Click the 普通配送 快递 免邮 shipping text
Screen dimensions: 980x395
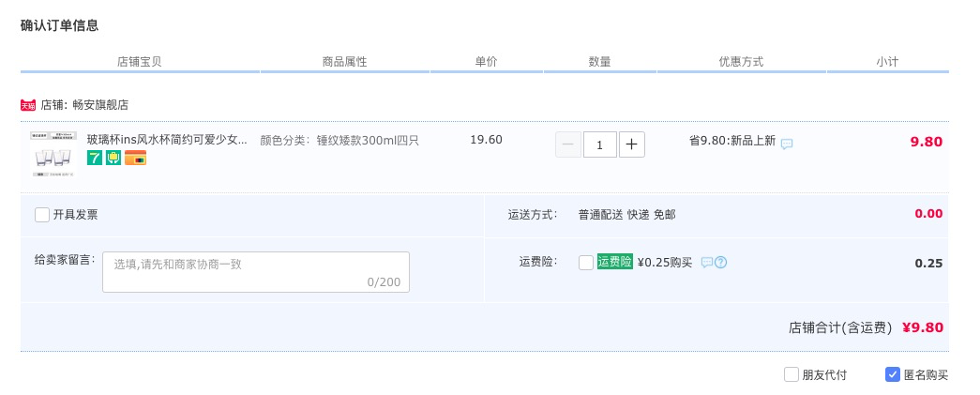tap(626, 215)
